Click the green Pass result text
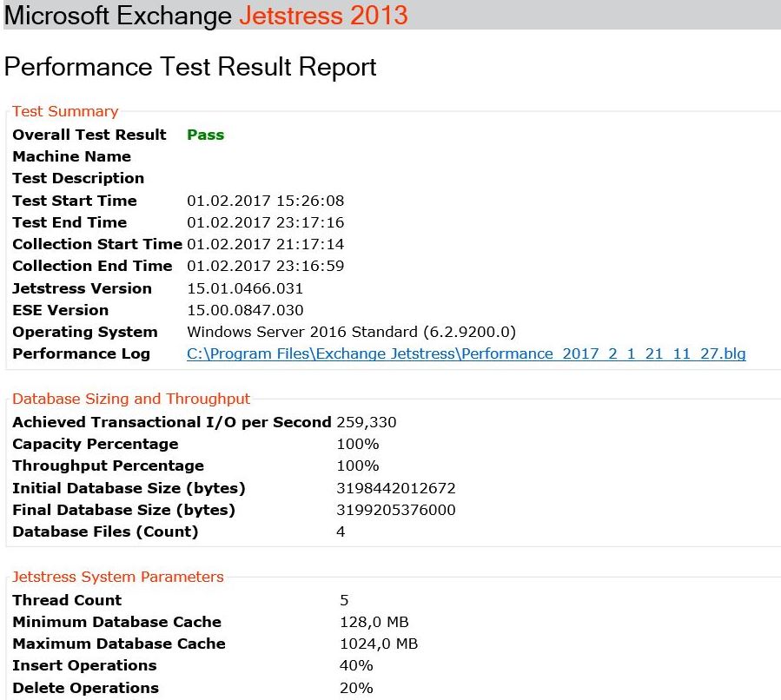Image resolution: width=781 pixels, height=700 pixels. tap(205, 135)
